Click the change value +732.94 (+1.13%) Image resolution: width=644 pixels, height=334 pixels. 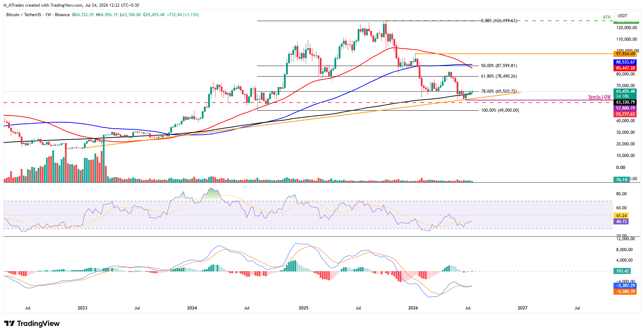(183, 15)
